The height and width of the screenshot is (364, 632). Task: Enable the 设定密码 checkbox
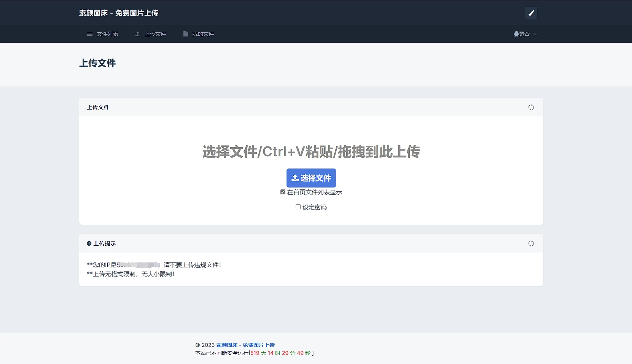coord(298,207)
